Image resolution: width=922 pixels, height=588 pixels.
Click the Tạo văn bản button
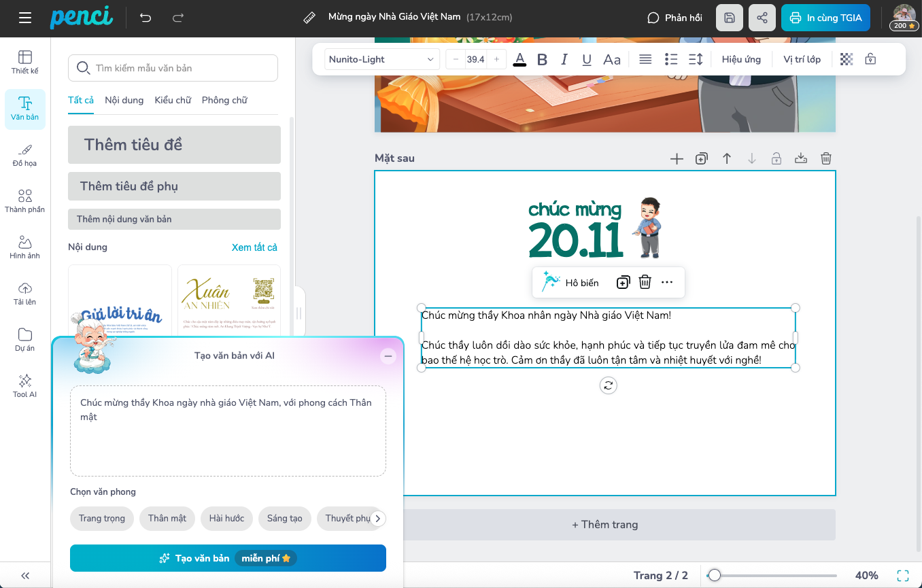click(x=228, y=558)
